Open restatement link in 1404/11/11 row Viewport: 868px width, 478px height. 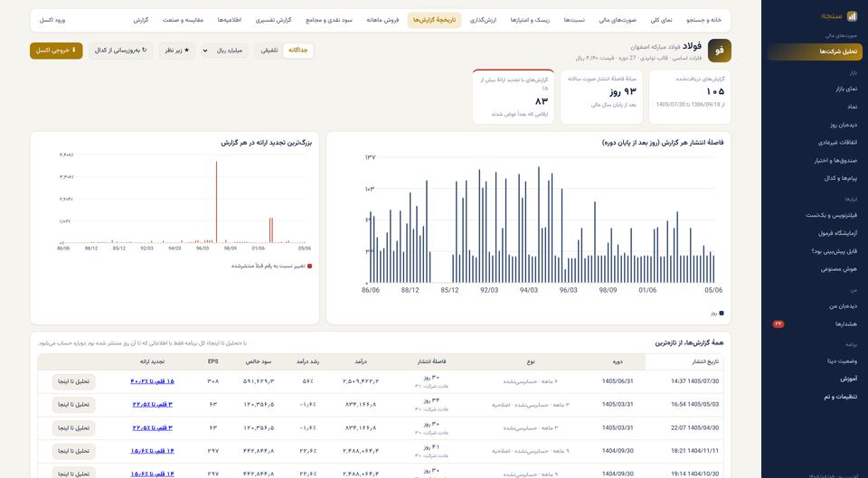coord(152,451)
